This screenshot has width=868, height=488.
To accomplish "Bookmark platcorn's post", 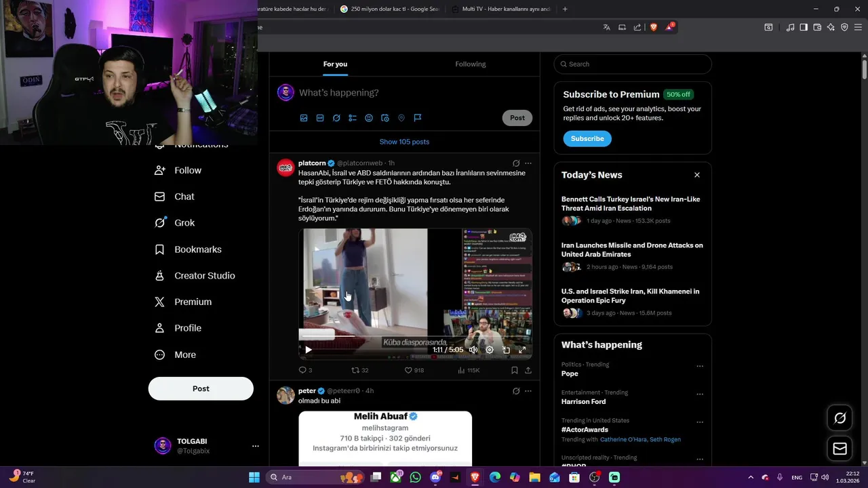I will pos(515,370).
